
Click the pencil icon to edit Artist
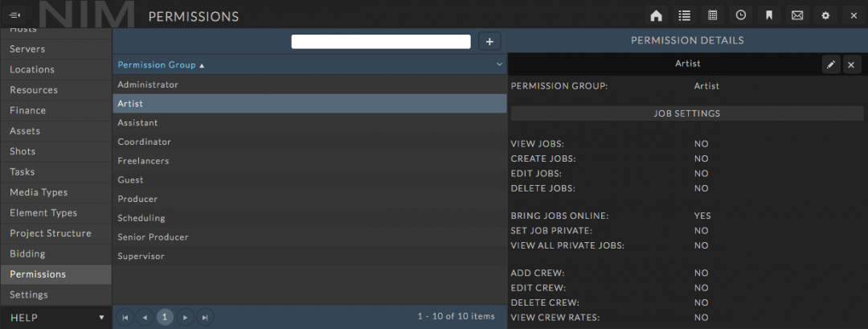[x=831, y=64]
